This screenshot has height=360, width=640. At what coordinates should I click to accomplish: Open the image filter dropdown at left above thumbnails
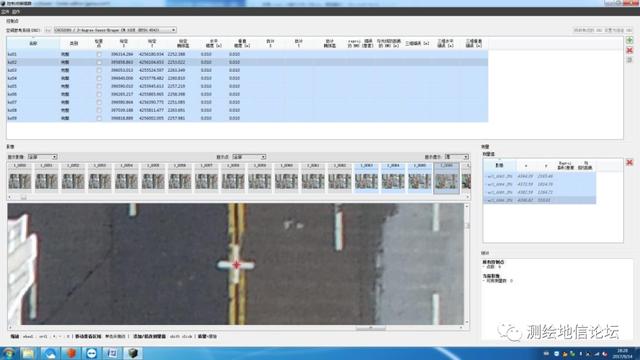coord(42,157)
